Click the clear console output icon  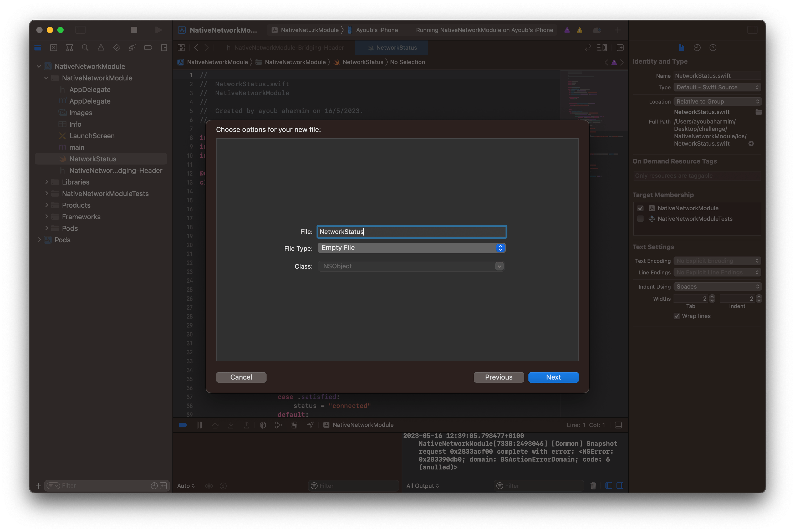[593, 486]
